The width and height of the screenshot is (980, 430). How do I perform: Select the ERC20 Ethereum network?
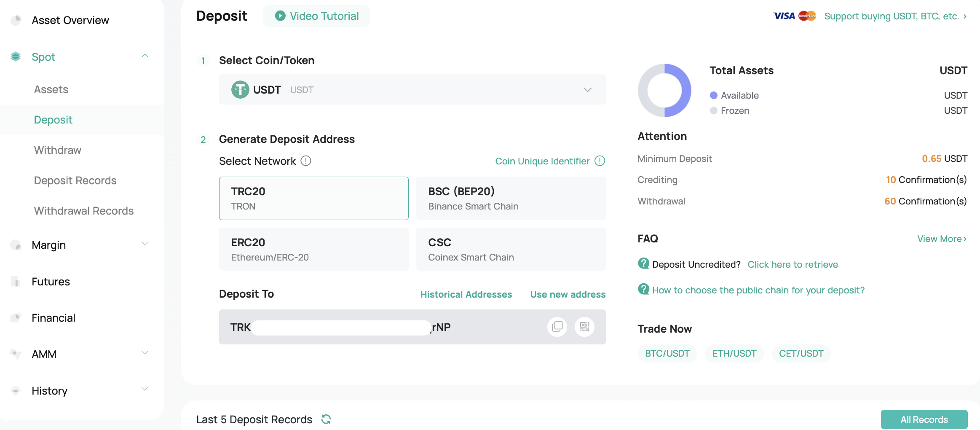coord(314,249)
